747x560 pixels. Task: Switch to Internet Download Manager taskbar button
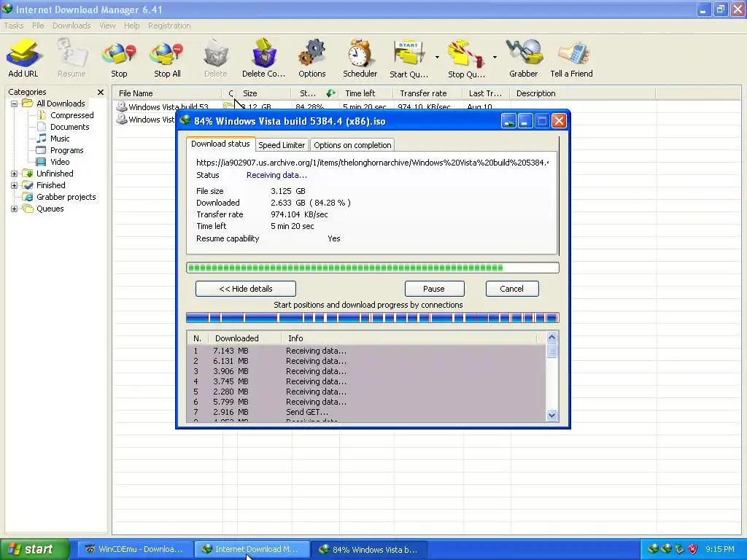click(252, 550)
